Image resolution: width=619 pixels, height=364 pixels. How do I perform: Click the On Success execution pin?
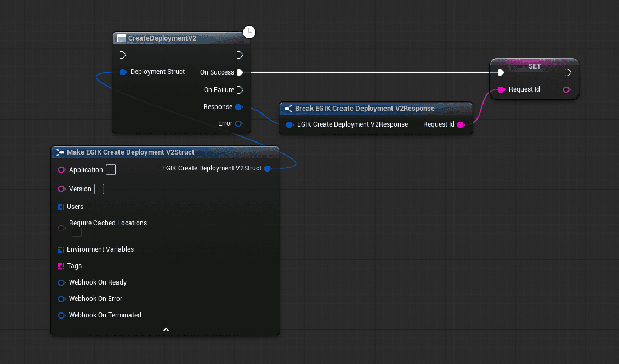240,72
